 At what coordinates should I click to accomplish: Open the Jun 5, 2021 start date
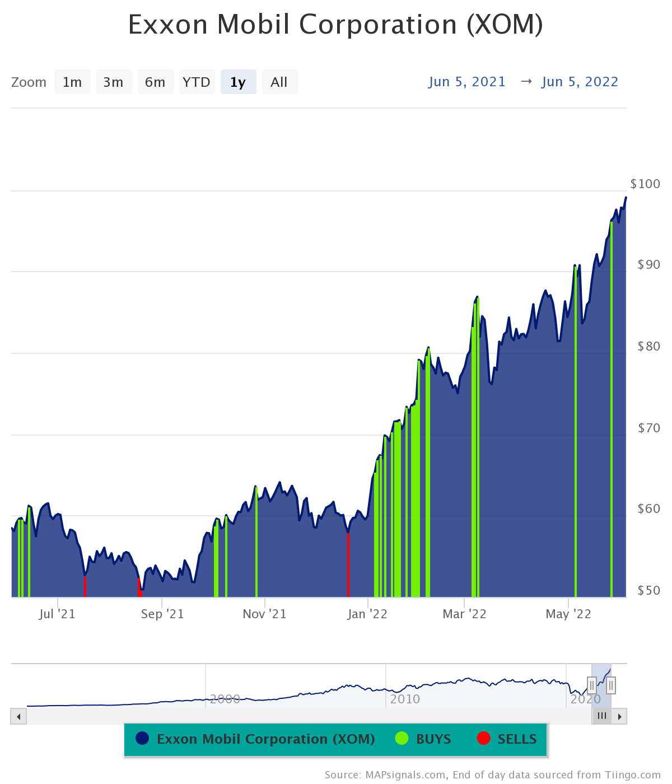[x=467, y=82]
